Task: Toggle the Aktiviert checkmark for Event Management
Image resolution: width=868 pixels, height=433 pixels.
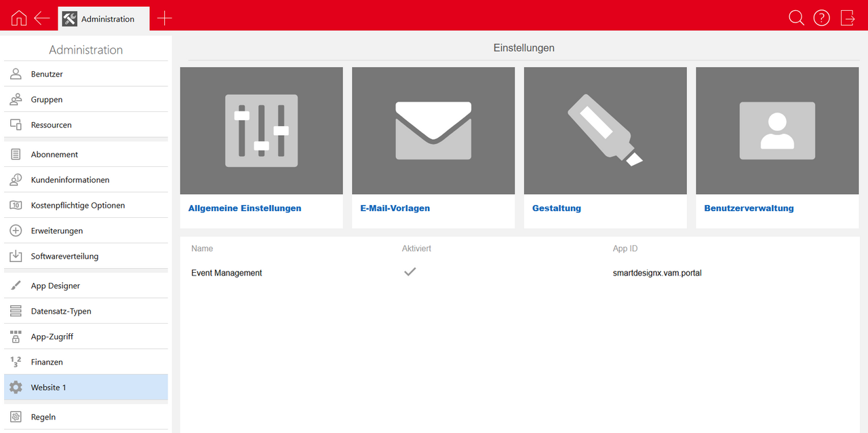Action: coord(410,272)
